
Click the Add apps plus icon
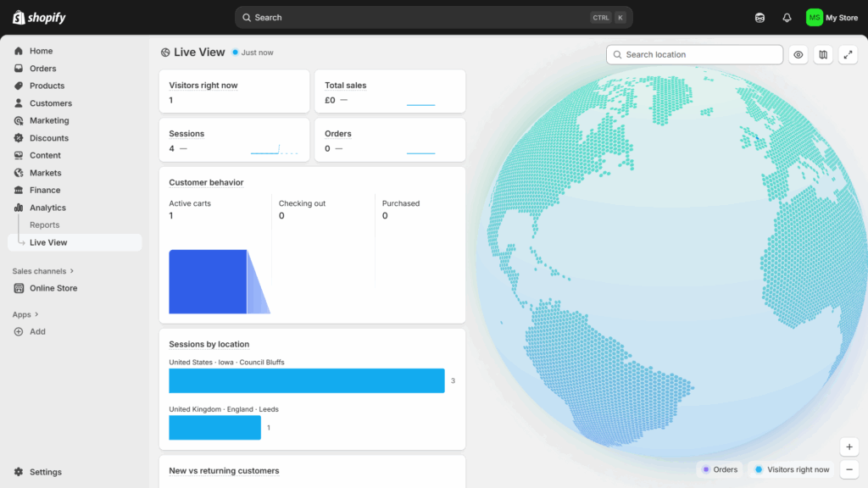click(x=19, y=332)
